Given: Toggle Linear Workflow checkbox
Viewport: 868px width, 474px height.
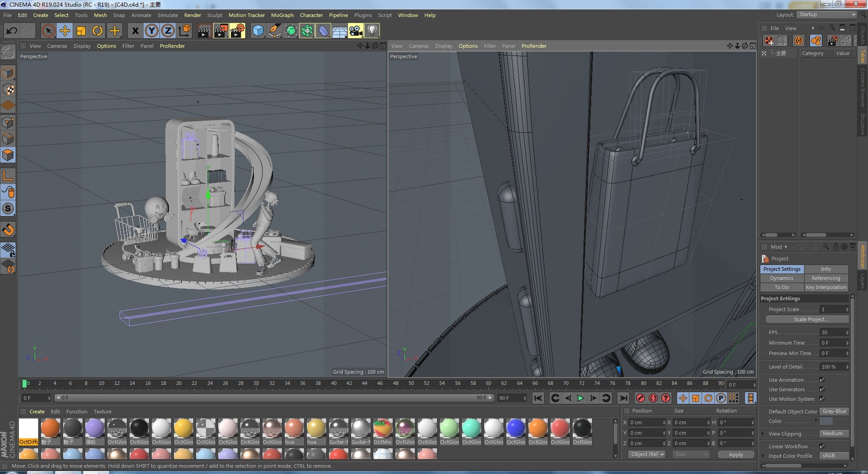Looking at the screenshot, I should point(822,446).
